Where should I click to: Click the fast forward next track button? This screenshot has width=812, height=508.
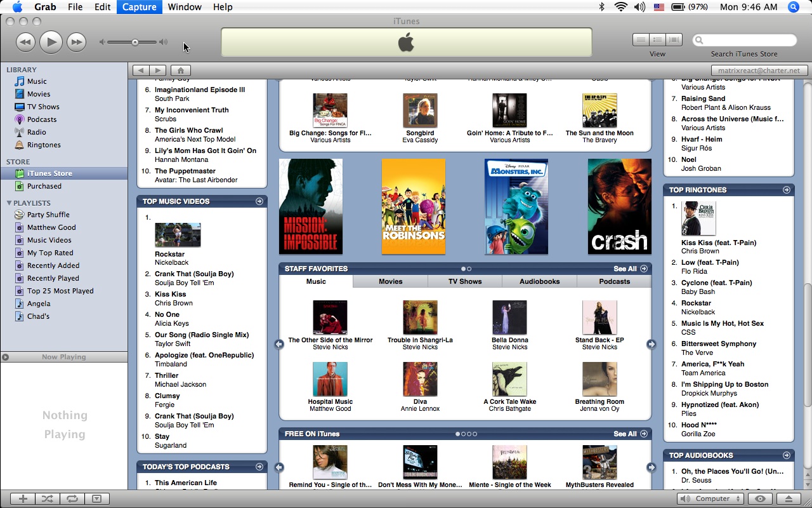[x=76, y=43]
